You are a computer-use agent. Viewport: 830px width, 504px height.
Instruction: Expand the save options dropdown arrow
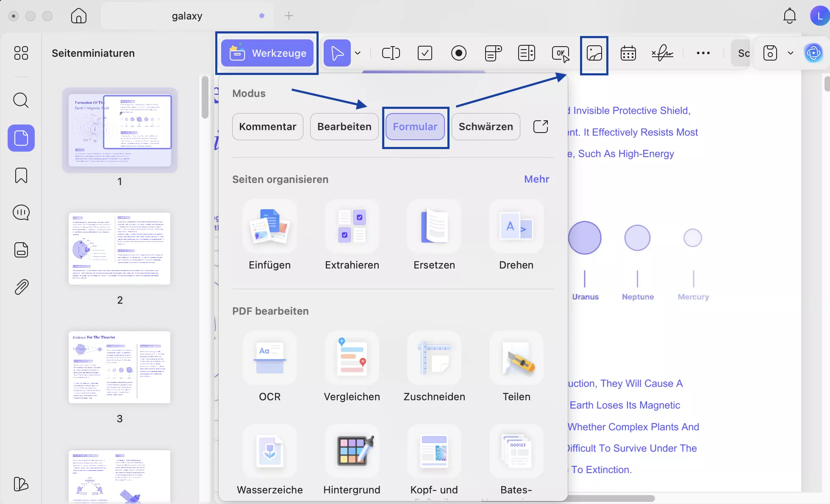(790, 53)
